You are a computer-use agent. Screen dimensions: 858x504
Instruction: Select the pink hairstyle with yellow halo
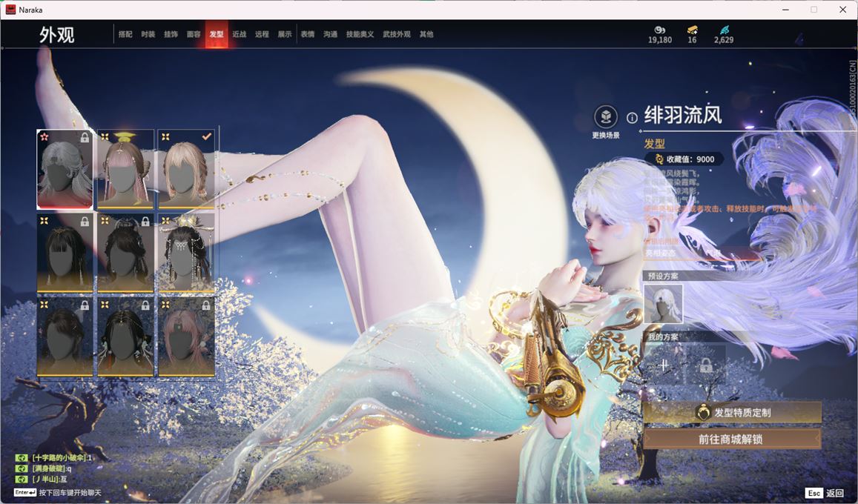pos(125,169)
